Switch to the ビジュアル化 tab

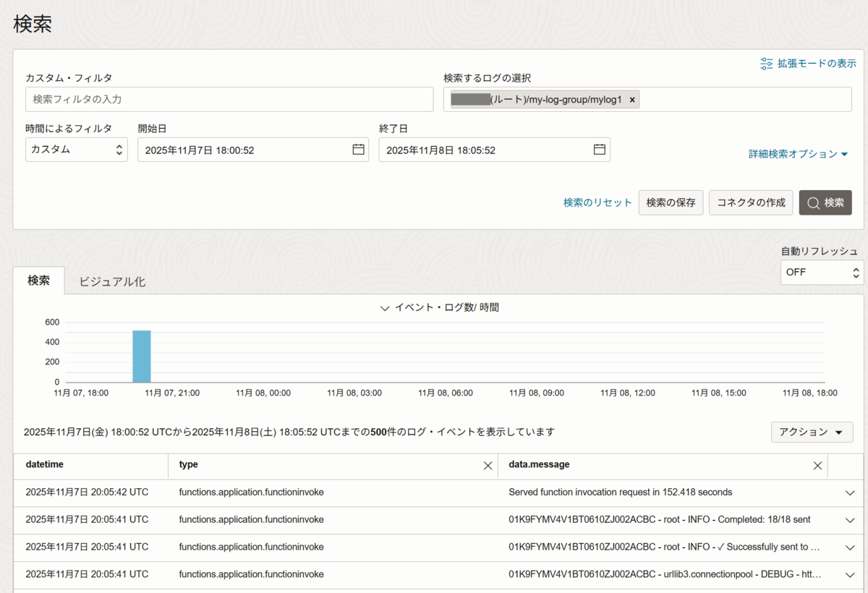coord(112,280)
